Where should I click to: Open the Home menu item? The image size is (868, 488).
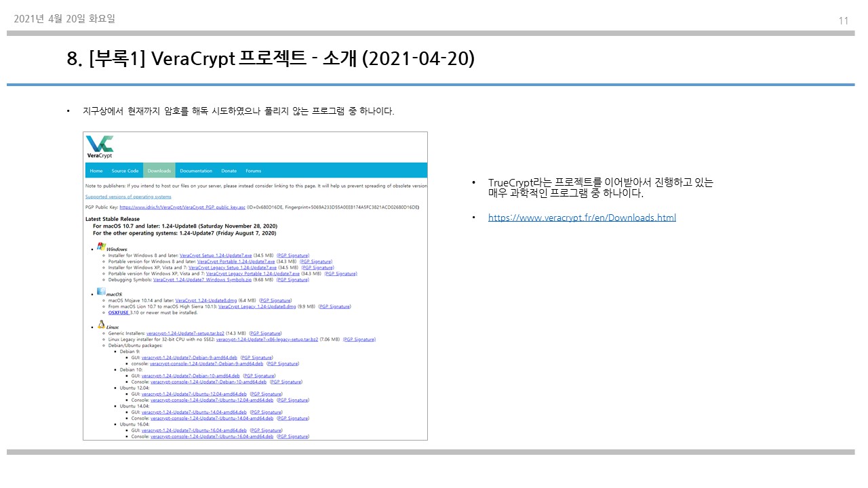[96, 171]
